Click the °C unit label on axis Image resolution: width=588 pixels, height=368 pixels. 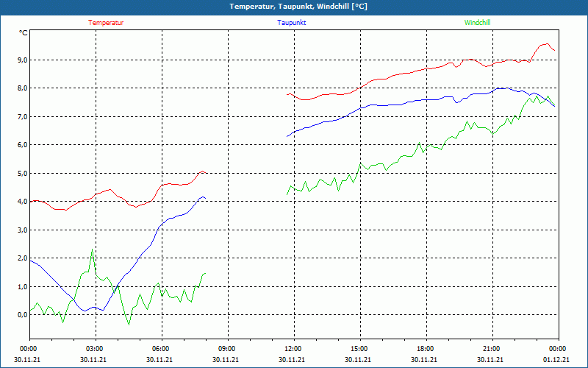[24, 33]
